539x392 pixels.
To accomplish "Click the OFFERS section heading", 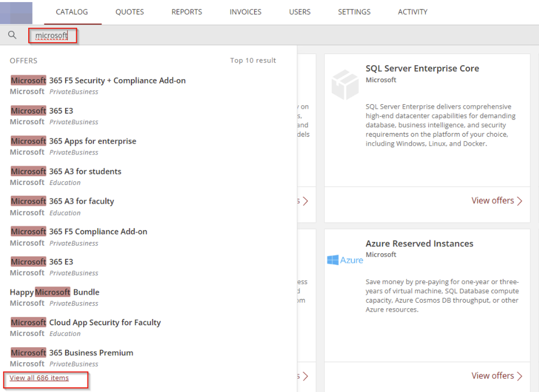I will (x=23, y=61).
